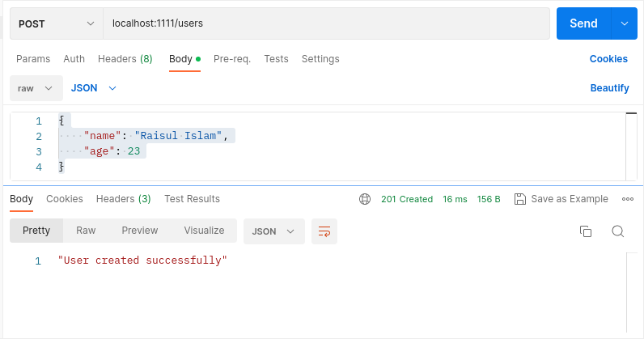
Task: Toggle the wrap lines icon
Action: click(324, 231)
